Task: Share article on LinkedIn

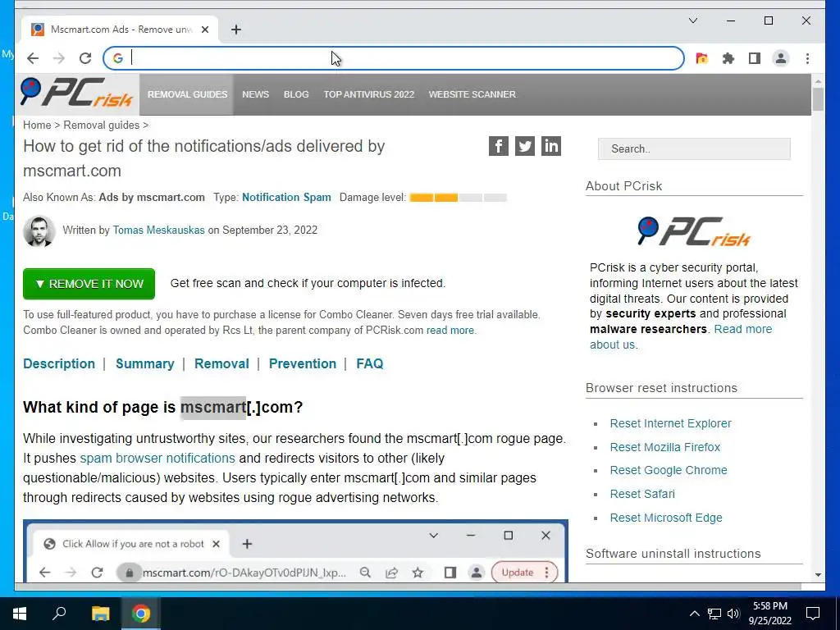Action: coord(550,146)
